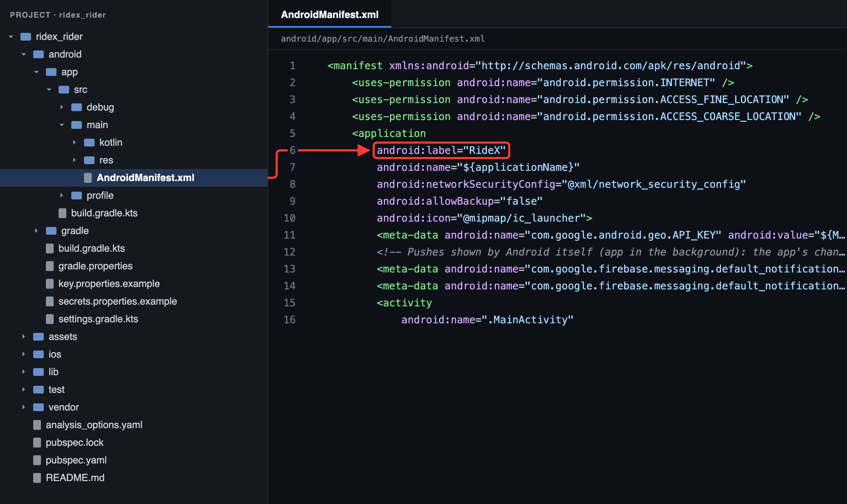Collapse the ridex_rider root folder arrow

(11, 37)
